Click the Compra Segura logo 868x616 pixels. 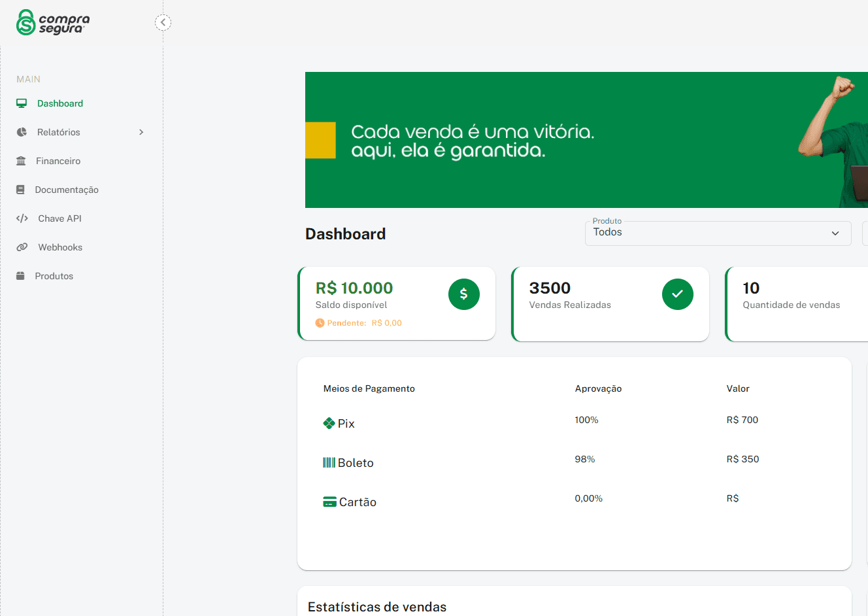point(51,22)
